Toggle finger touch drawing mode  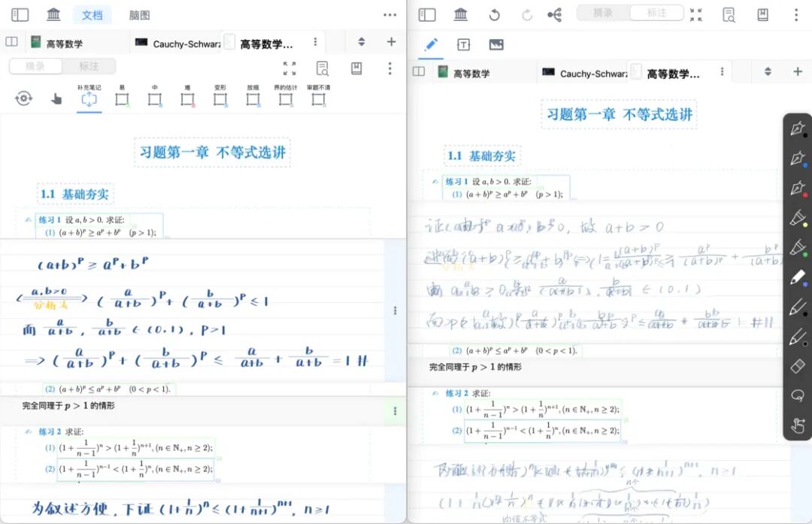click(798, 426)
